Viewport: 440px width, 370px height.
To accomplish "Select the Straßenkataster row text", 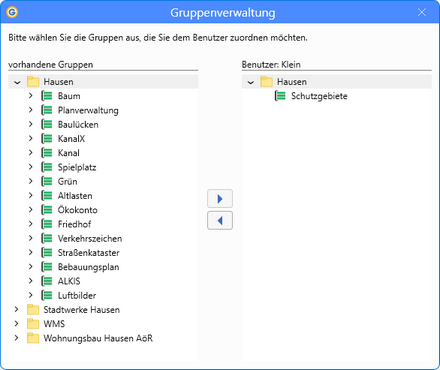I will coord(88,253).
